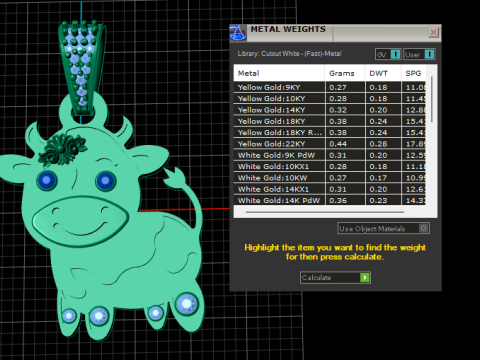The height and width of the screenshot is (360, 480).
Task: Select the gem-studded pendant bail
Action: [82, 68]
